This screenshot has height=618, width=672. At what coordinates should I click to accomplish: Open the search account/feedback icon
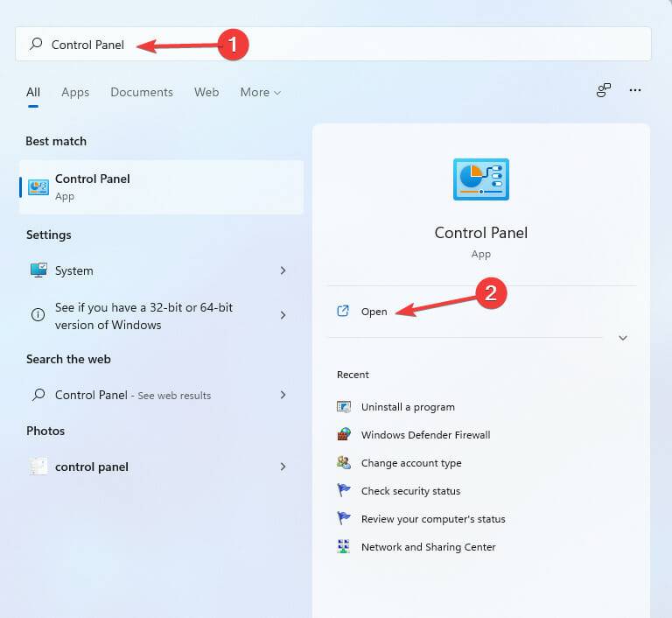[604, 90]
